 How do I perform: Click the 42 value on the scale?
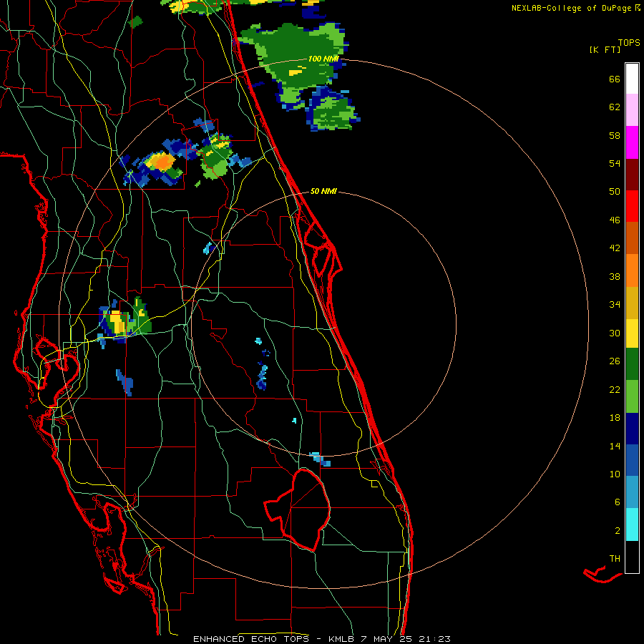point(615,248)
